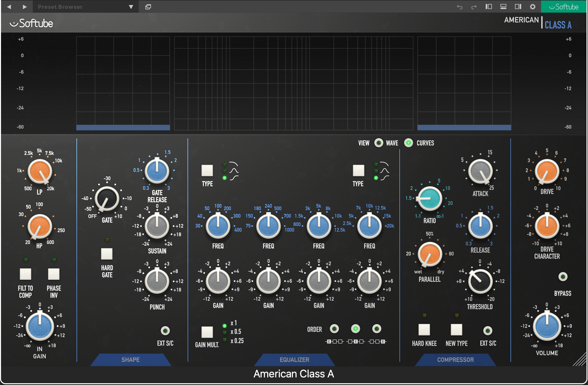
Task: Toggle the right side panel layout icon
Action: point(518,7)
